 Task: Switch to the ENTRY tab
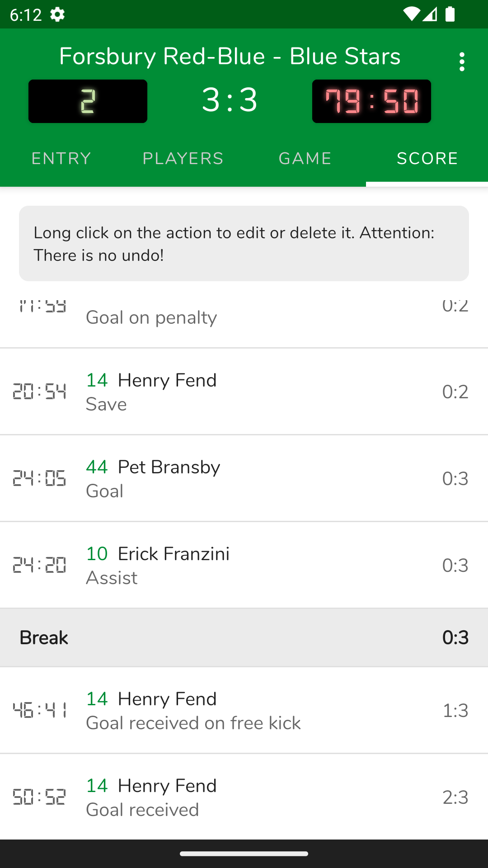click(61, 159)
